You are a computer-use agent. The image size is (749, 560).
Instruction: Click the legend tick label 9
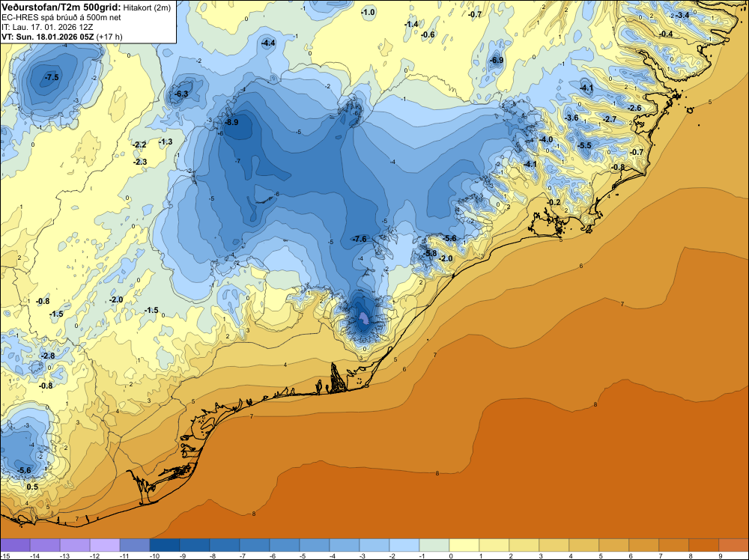[720, 556]
